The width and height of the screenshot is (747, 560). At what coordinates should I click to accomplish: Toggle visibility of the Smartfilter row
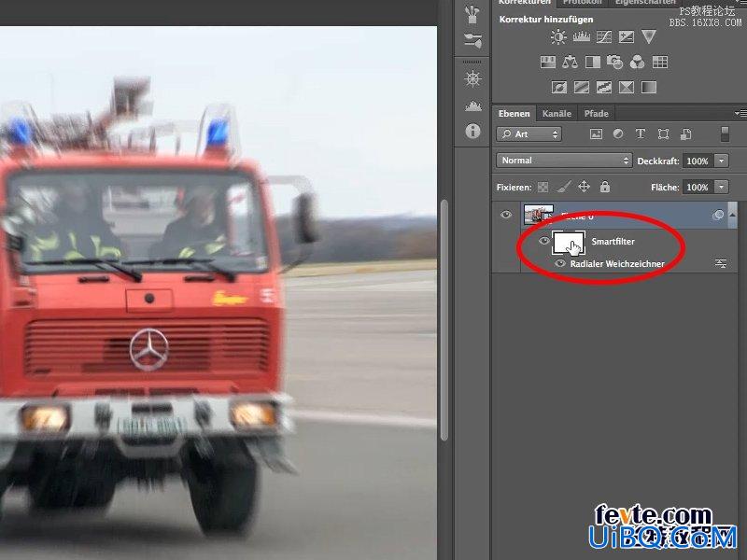click(x=543, y=241)
